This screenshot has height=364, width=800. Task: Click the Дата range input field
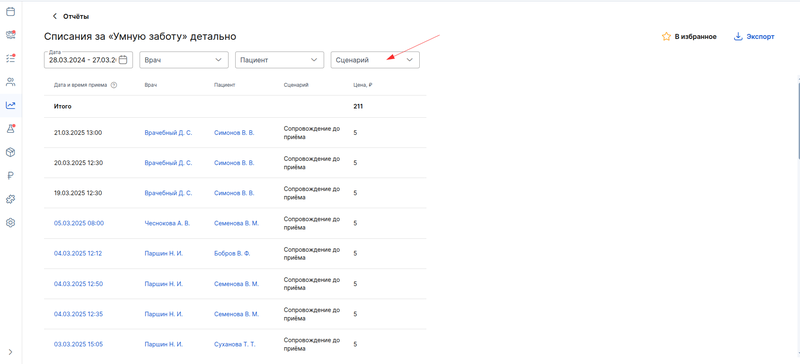pyautogui.click(x=88, y=60)
